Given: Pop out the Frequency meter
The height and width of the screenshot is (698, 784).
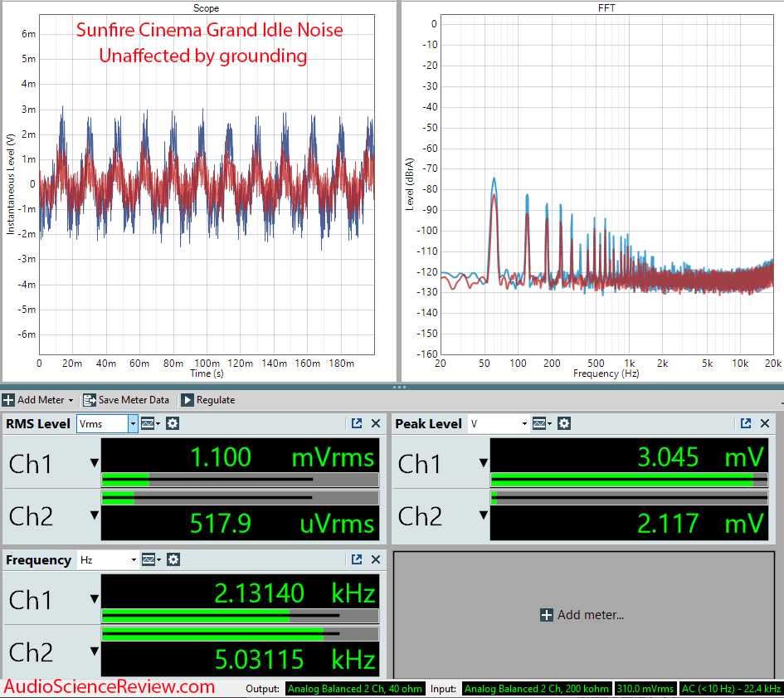Looking at the screenshot, I should click(x=357, y=559).
